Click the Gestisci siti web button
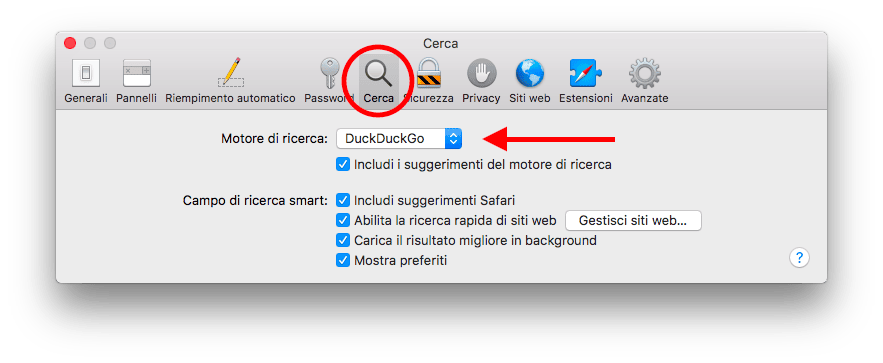The height and width of the screenshot is (363, 883). click(x=633, y=221)
